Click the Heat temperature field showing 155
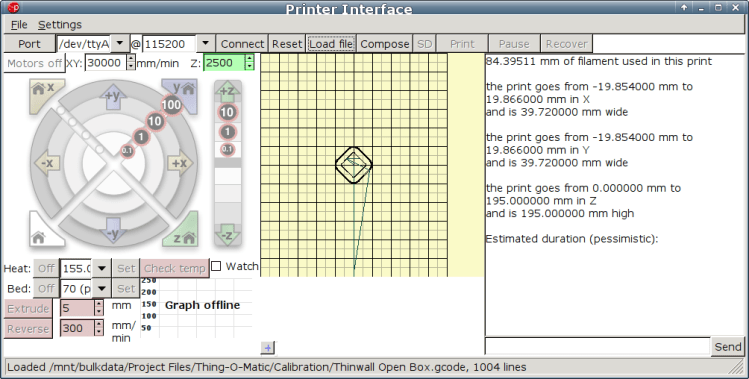The height and width of the screenshot is (379, 749). pos(76,268)
